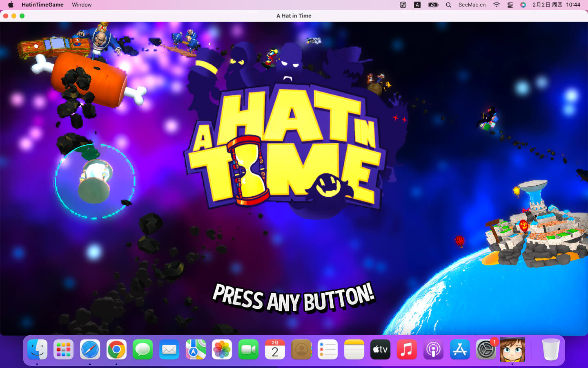Open Spotlight search in menu bar
Screen dimensions: 588x368
point(448,5)
